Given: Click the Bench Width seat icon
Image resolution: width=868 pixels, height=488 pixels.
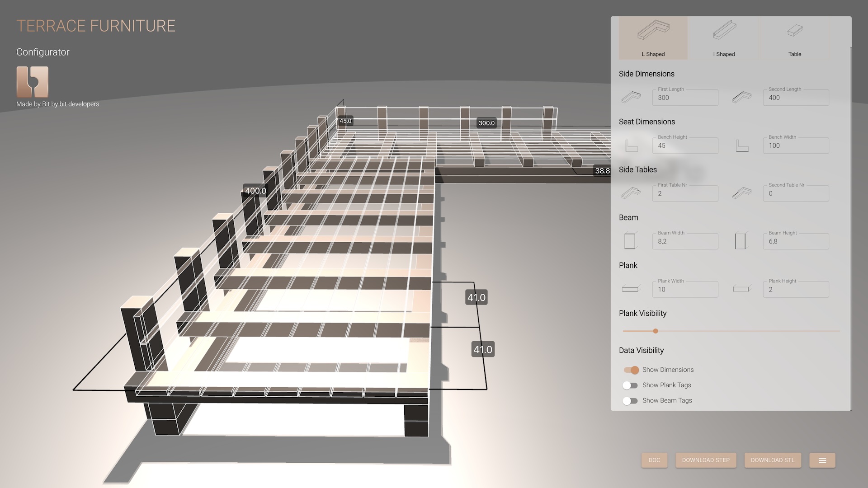Looking at the screenshot, I should tap(742, 145).
